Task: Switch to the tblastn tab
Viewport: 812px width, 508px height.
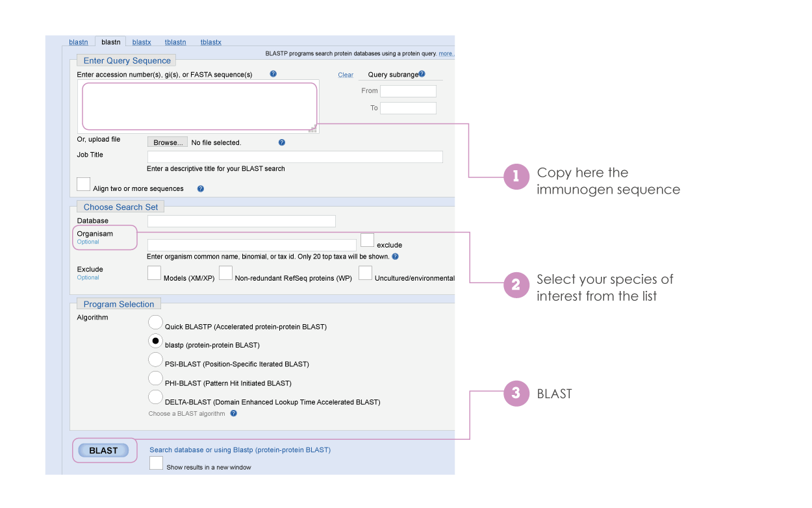Action: [x=175, y=42]
